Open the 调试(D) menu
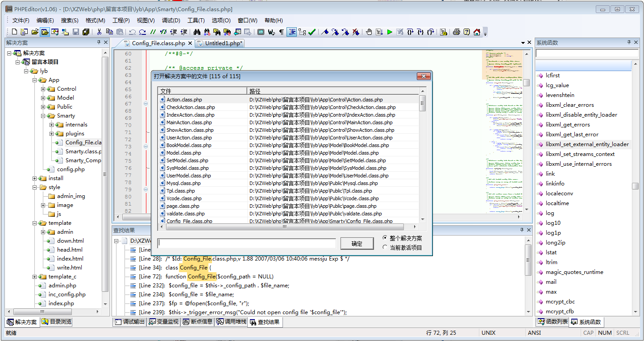The width and height of the screenshot is (644, 341). pos(171,20)
